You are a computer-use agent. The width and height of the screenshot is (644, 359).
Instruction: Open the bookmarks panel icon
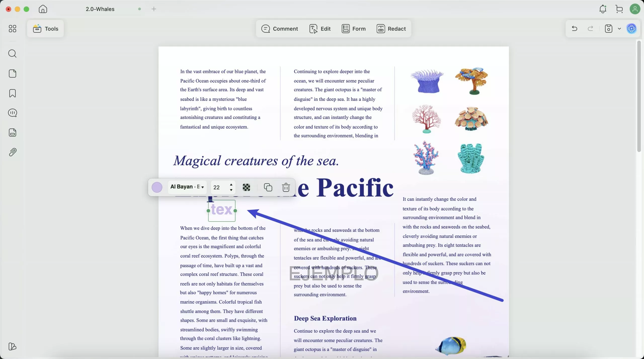(x=12, y=93)
